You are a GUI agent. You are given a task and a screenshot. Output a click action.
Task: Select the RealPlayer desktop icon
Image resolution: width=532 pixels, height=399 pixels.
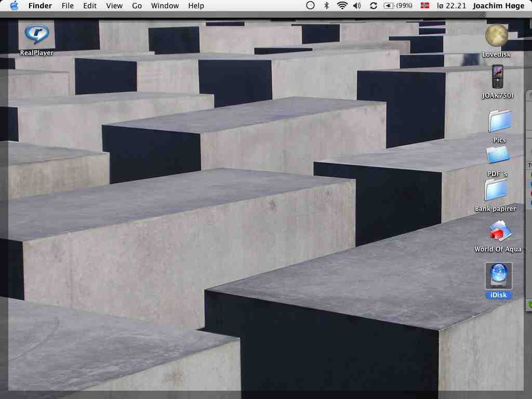coord(37,34)
